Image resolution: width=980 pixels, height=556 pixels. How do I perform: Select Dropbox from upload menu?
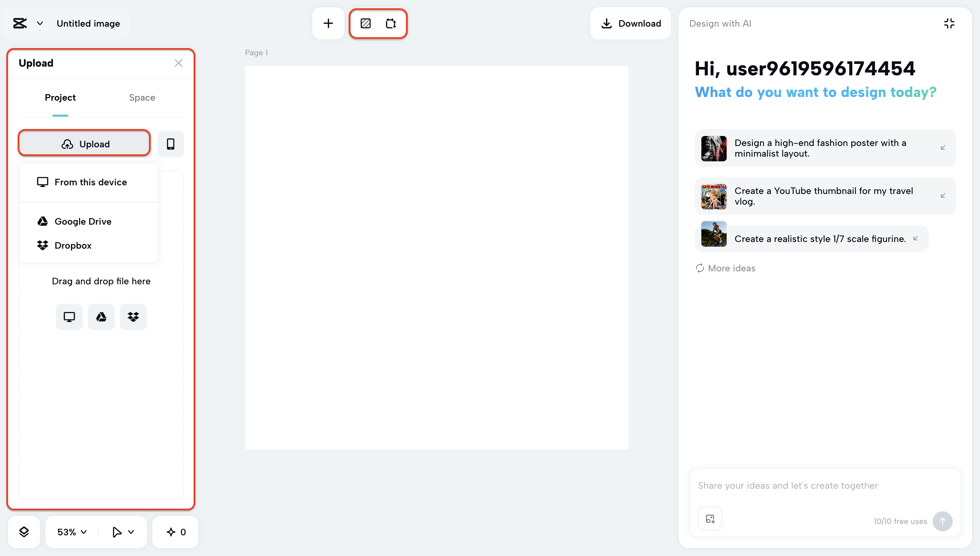pos(73,245)
